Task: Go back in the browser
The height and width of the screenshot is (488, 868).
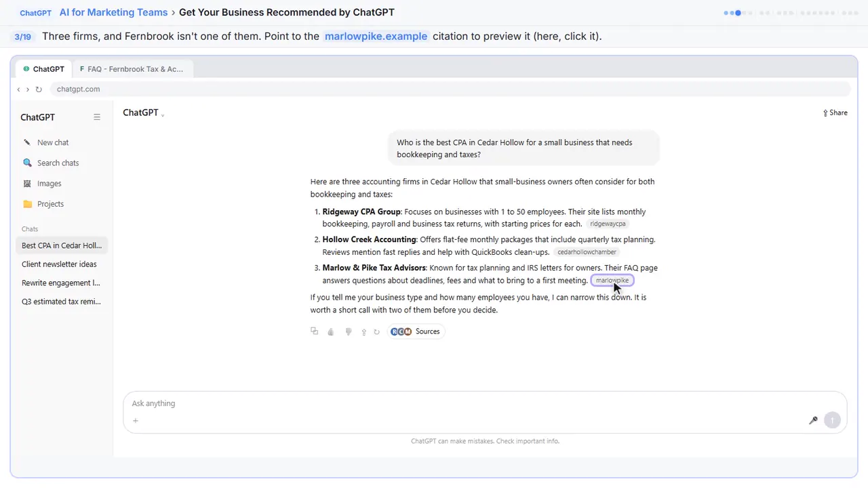Action: coord(18,89)
